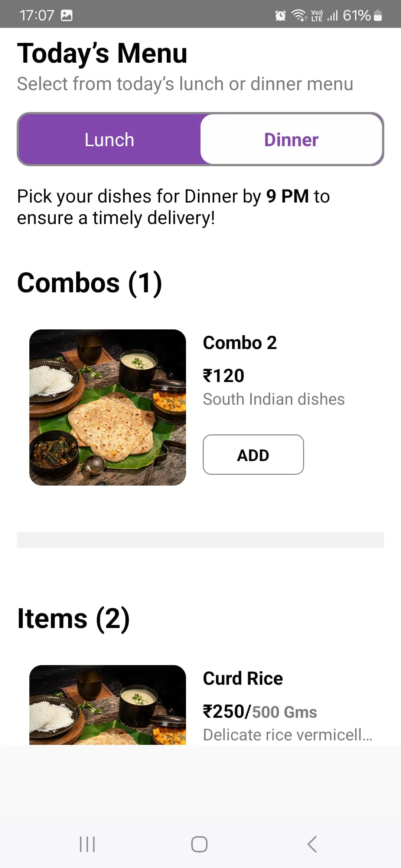Image resolution: width=401 pixels, height=868 pixels.
Task: Open Curd Rice item title
Action: pyautogui.click(x=243, y=678)
